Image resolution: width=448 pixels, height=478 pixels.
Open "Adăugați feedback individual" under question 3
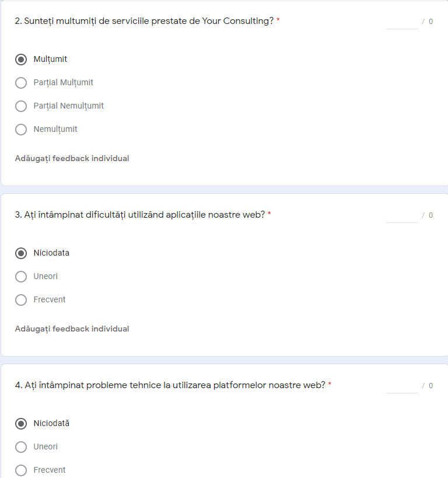click(72, 329)
